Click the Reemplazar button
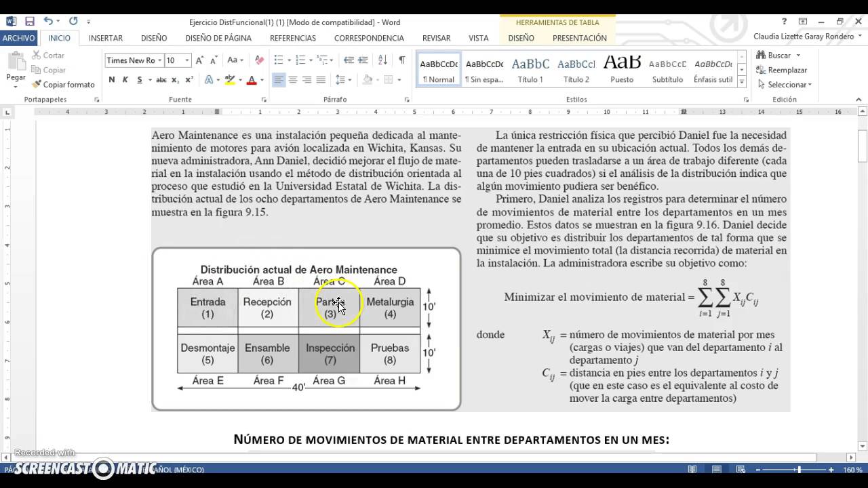 click(782, 70)
